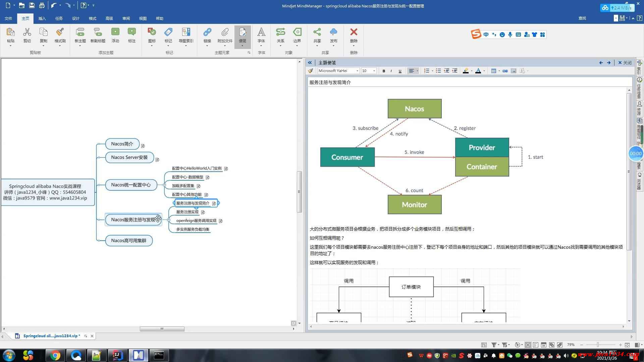
Task: Open the insert table dropdown
Action: [499, 71]
